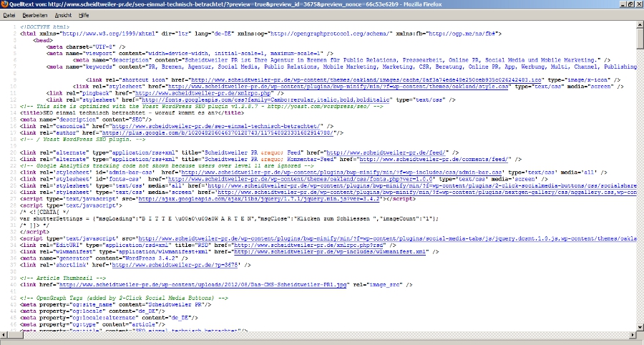Open the Datei menu
Viewport: 644px width, 345px height.
9,15
